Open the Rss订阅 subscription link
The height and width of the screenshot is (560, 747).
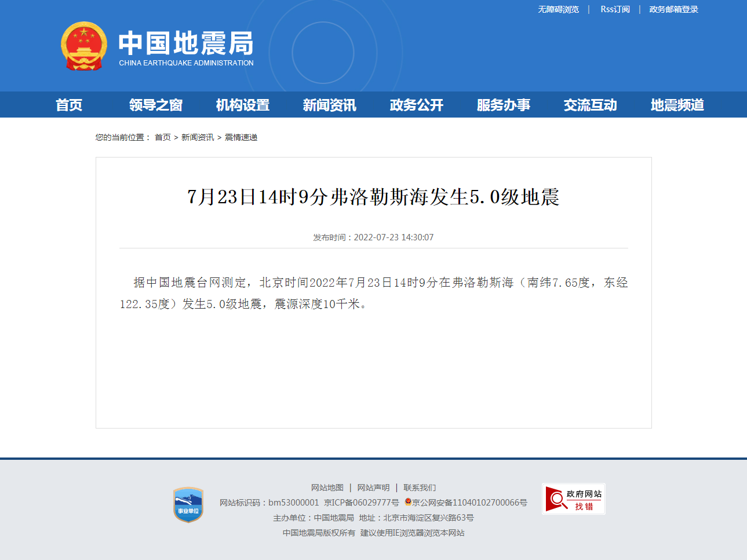(x=615, y=9)
